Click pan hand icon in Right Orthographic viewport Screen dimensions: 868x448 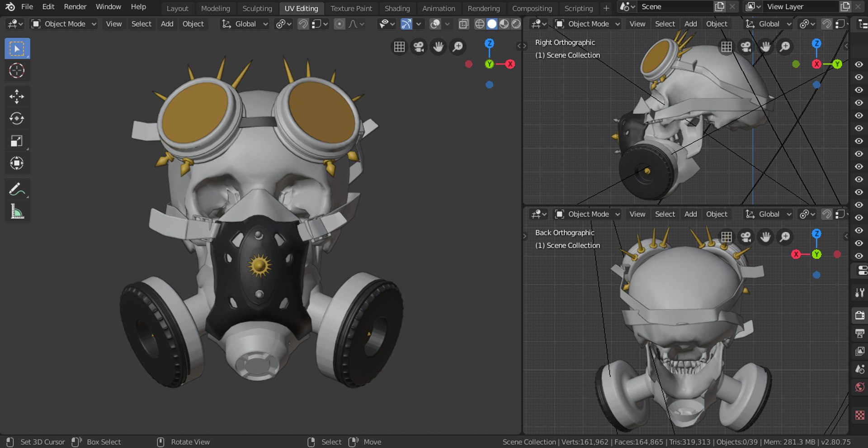tap(765, 47)
